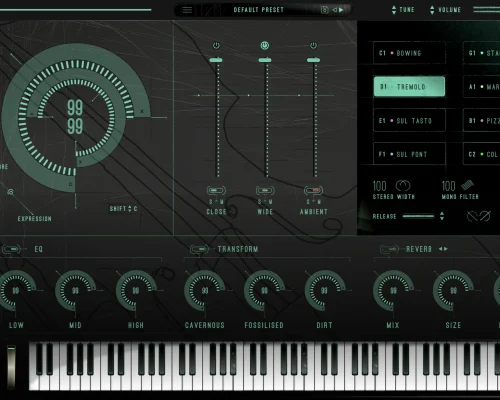Screen dimensions: 500x400
Task: Click the Tune label
Action: [407, 10]
